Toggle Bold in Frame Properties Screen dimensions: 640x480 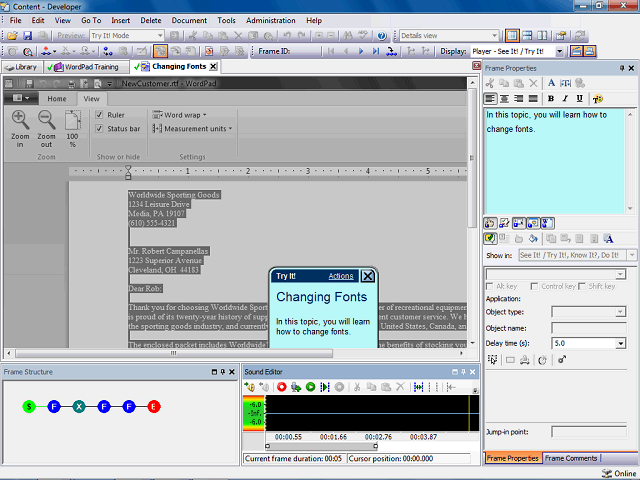[551, 98]
